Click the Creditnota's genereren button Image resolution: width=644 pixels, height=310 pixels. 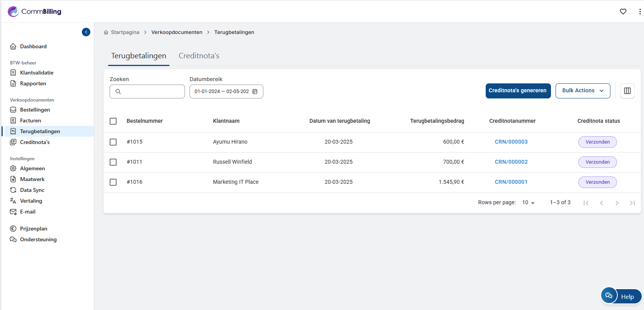click(518, 91)
